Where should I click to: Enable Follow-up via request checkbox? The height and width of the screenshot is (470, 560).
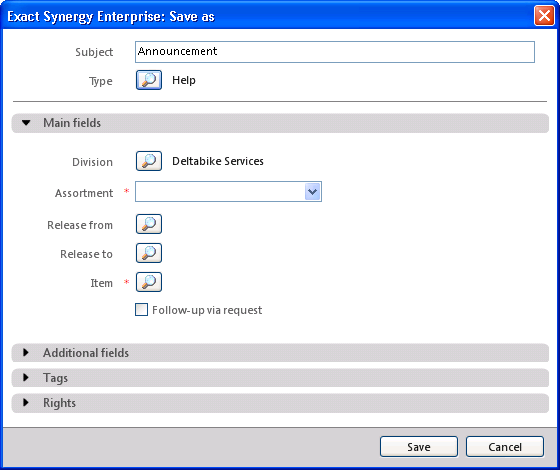click(x=141, y=310)
